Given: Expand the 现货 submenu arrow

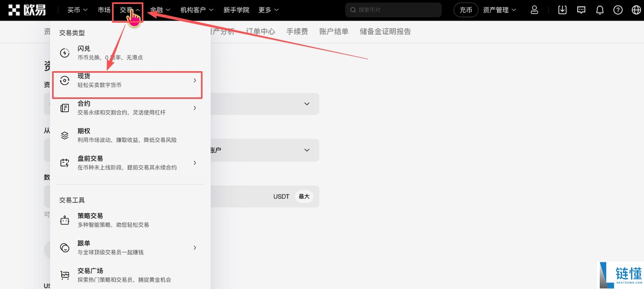Looking at the screenshot, I should click(x=195, y=80).
